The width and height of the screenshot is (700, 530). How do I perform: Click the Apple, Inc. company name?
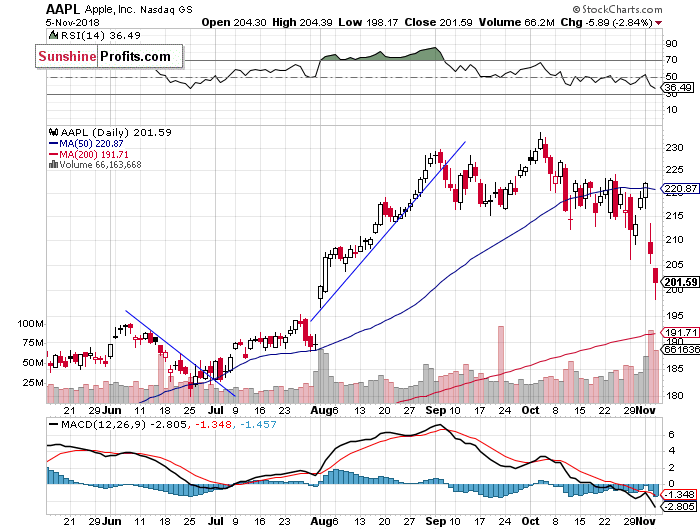tap(110, 9)
